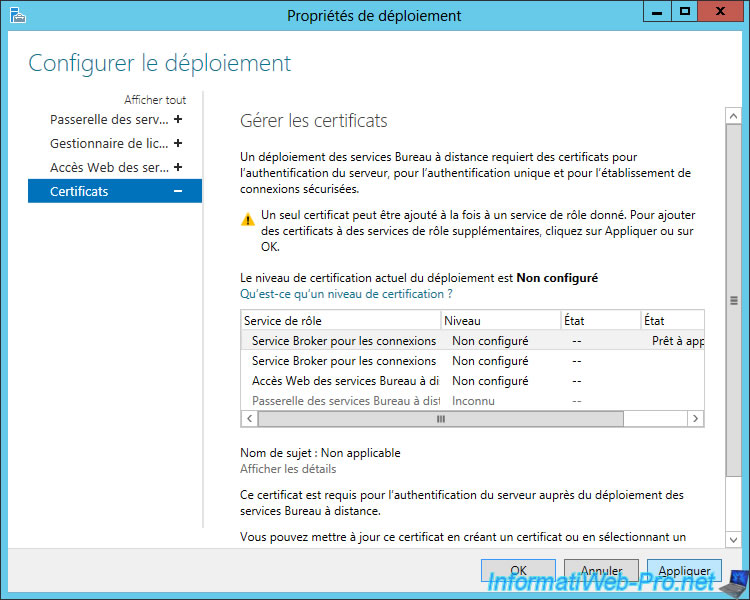Expand the Gestionnaire de lic... section
Image resolution: width=750 pixels, height=600 pixels.
click(x=178, y=143)
